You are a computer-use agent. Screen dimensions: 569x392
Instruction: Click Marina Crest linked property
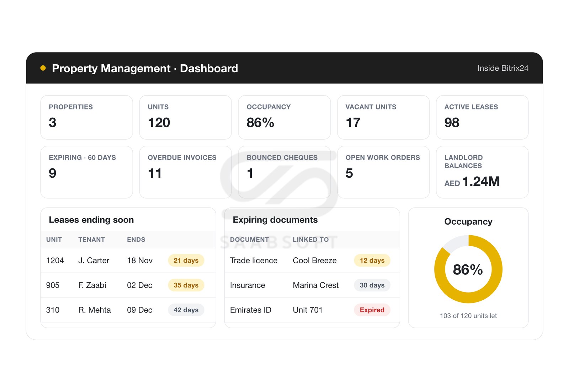315,285
